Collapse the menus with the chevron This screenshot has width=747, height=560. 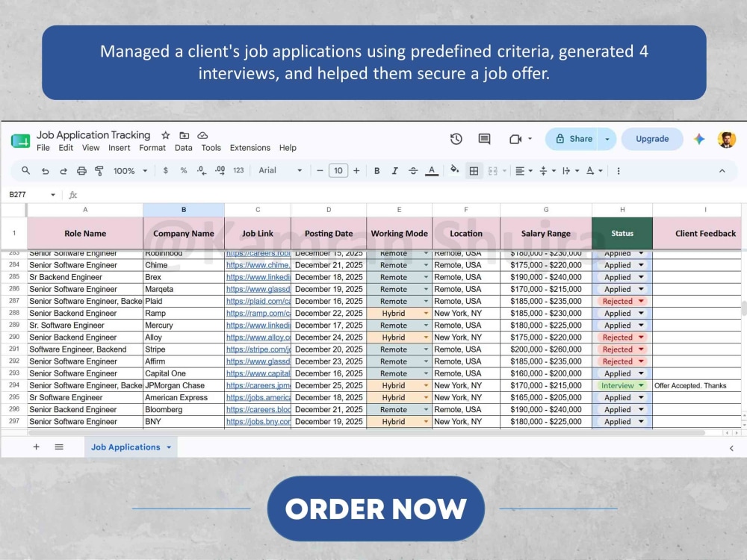[x=722, y=171]
